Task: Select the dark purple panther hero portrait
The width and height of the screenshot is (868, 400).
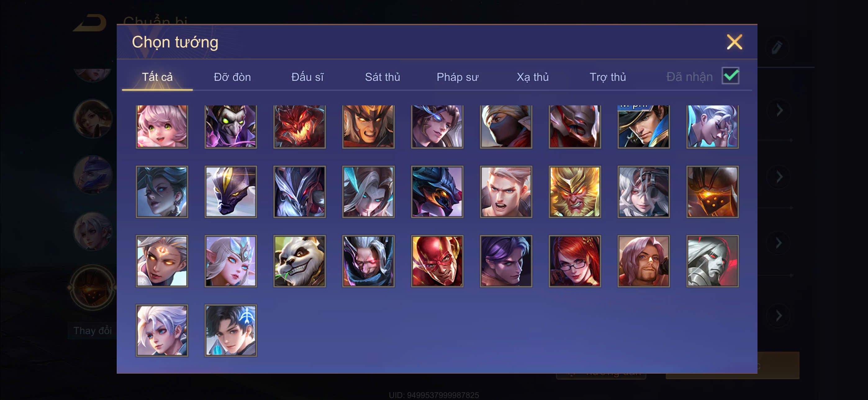Action: pos(230,192)
